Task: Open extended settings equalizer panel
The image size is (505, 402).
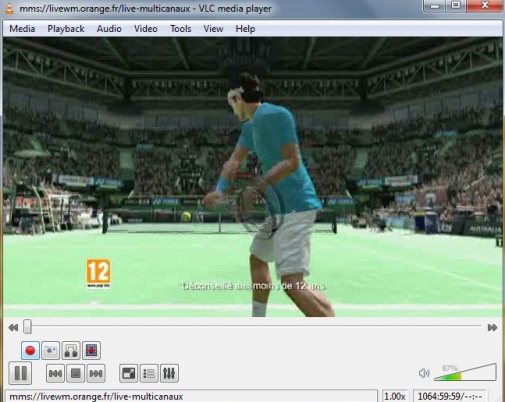Action: [x=169, y=373]
